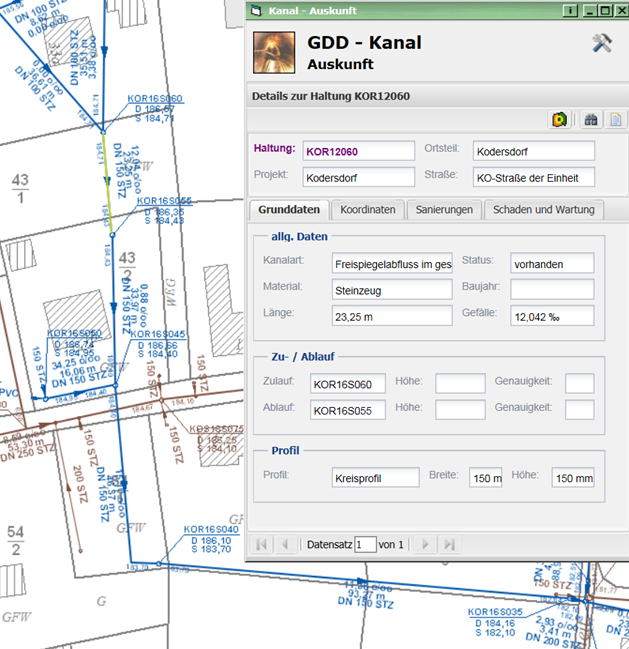Click the GDD Kanal tunnel thumbnail image

coord(274,53)
